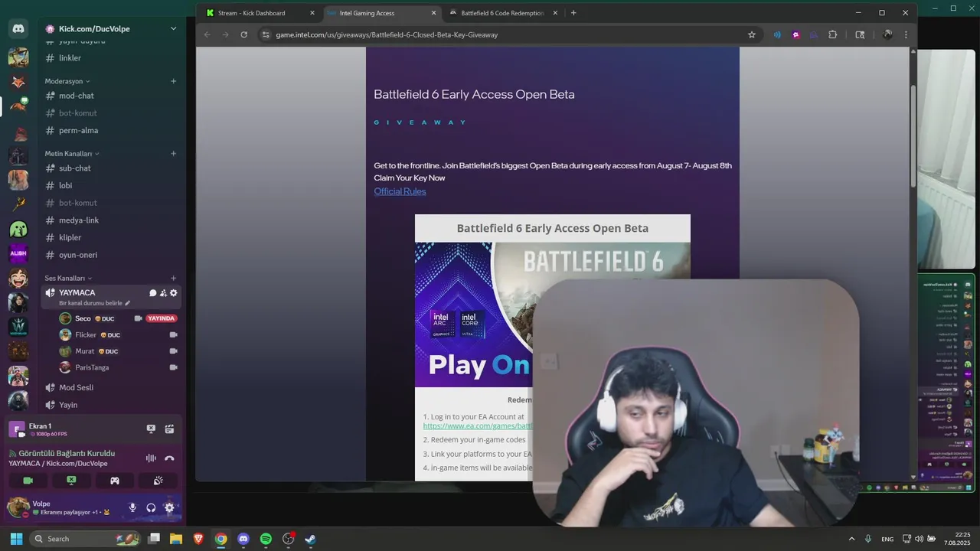Mute microphone in Discord user panel
Viewport: 980px width, 551px height.
click(x=132, y=507)
